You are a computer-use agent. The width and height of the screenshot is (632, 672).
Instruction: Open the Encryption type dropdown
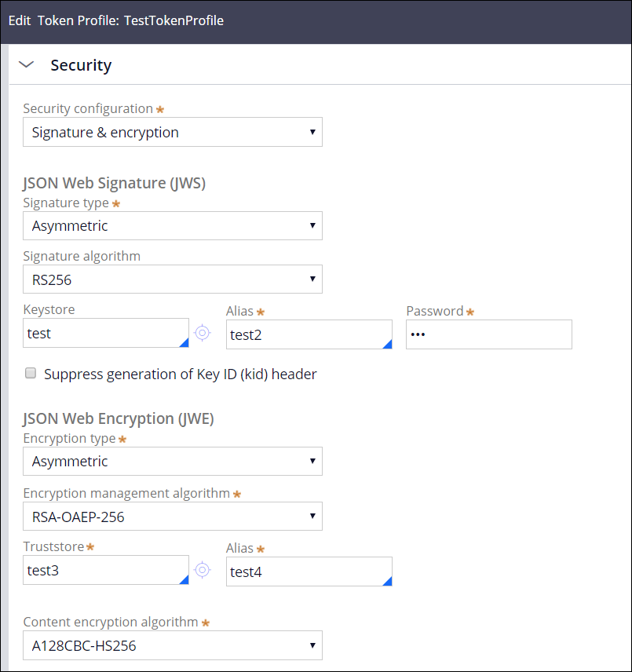click(x=172, y=462)
